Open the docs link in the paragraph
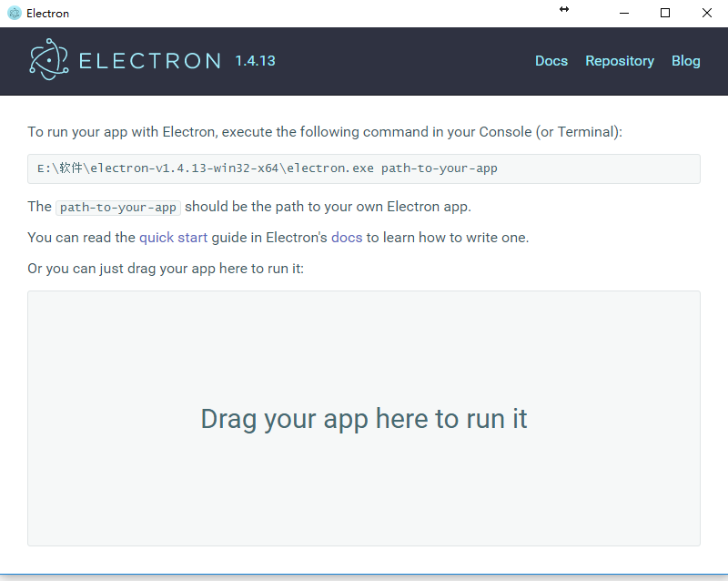This screenshot has width=728, height=581. click(347, 238)
